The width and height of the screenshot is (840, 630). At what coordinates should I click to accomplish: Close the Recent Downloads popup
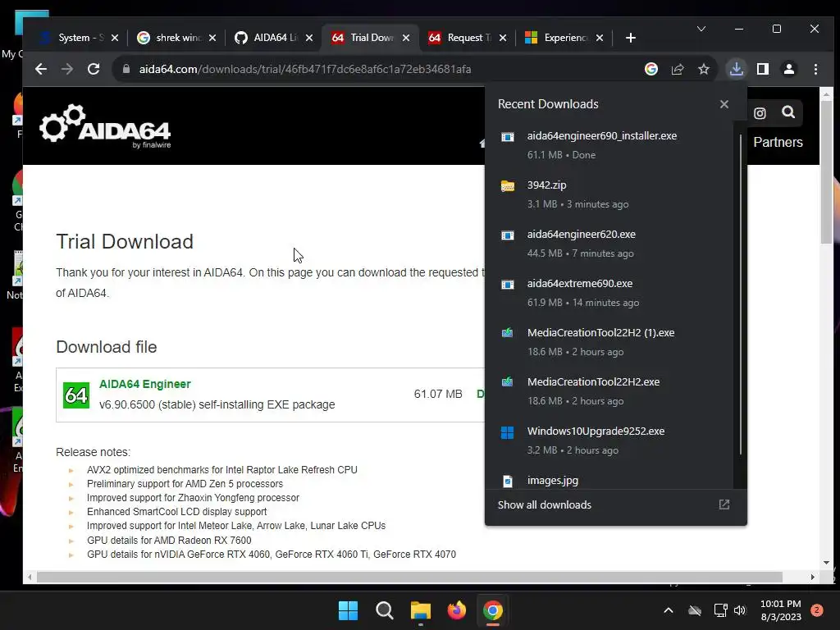(x=724, y=104)
